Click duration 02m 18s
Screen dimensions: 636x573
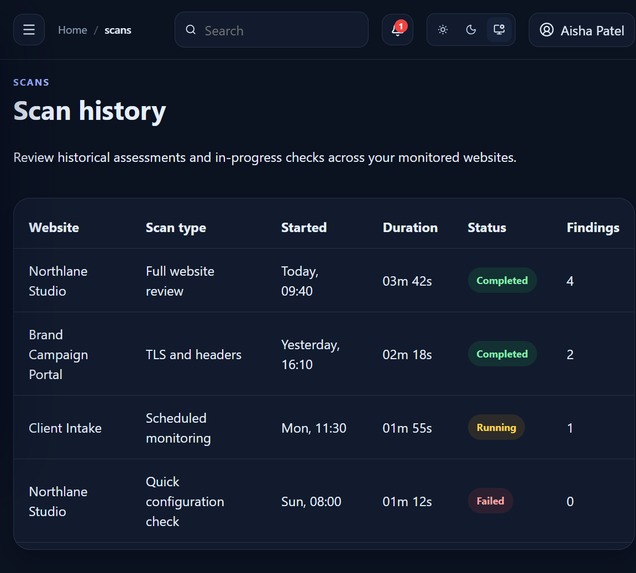[x=407, y=354]
